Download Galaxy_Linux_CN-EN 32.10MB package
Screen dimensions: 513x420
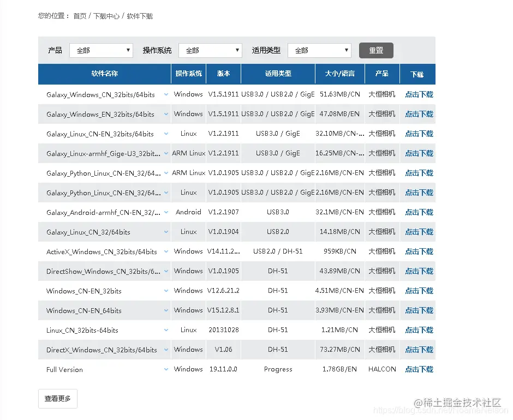click(x=419, y=134)
